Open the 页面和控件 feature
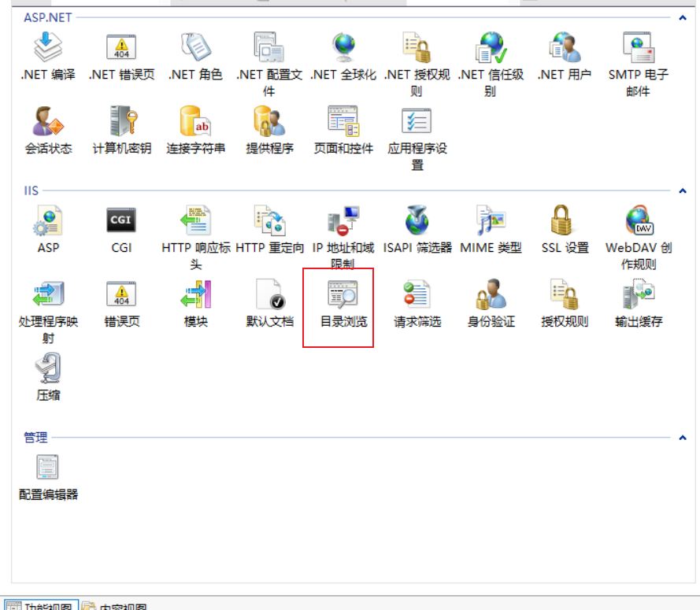 343,121
